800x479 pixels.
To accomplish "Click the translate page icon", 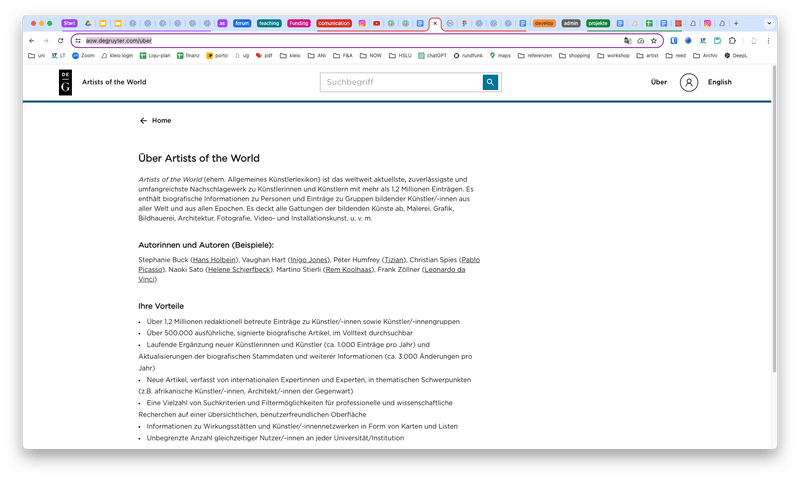I will tap(628, 40).
